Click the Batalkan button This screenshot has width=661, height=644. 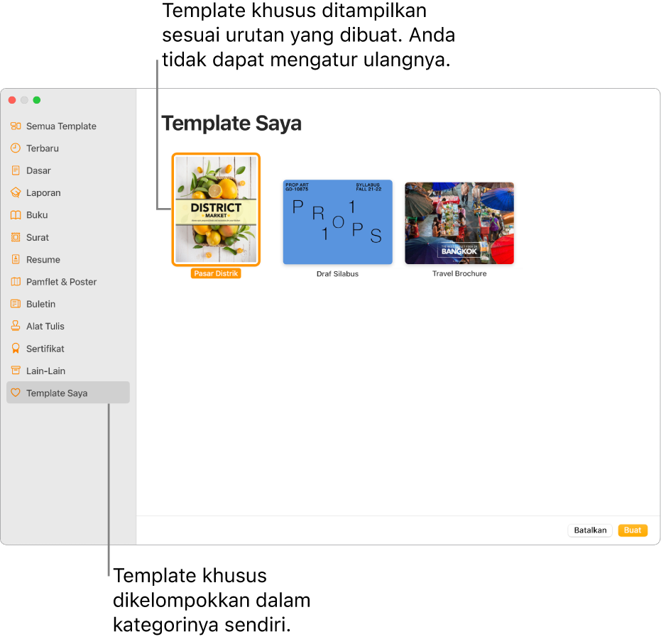click(590, 530)
